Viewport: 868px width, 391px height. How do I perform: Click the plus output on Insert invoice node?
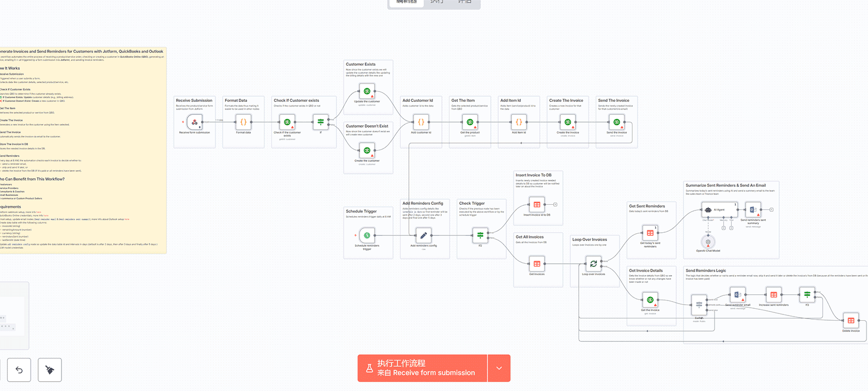click(555, 204)
